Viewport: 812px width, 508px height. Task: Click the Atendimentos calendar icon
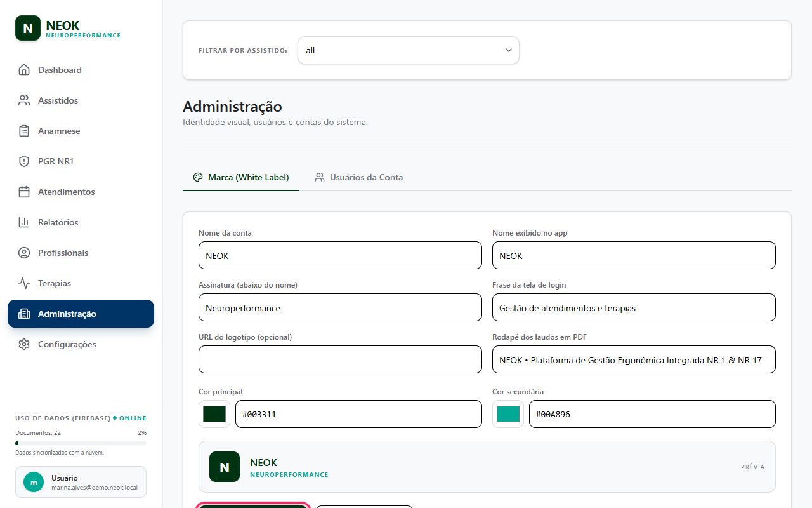click(24, 192)
